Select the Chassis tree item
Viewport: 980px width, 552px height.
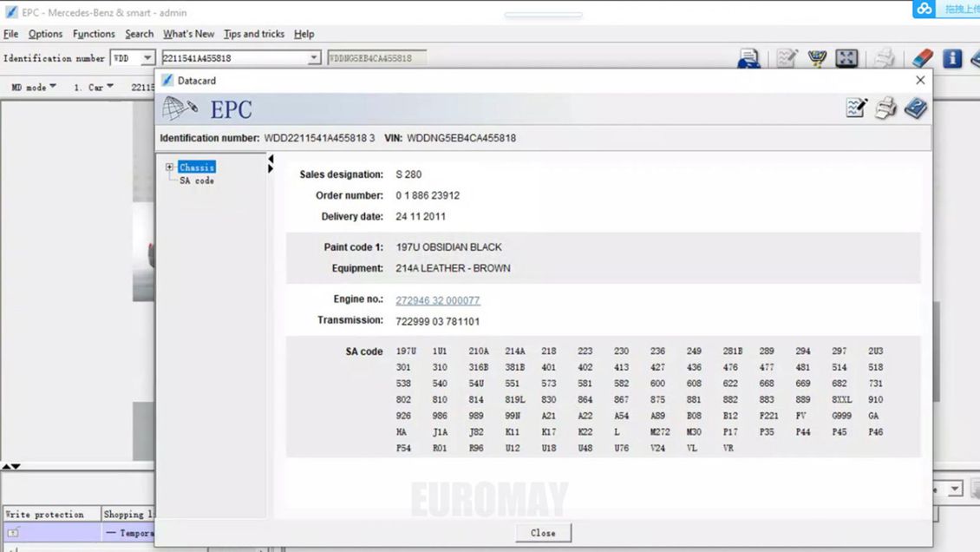197,167
